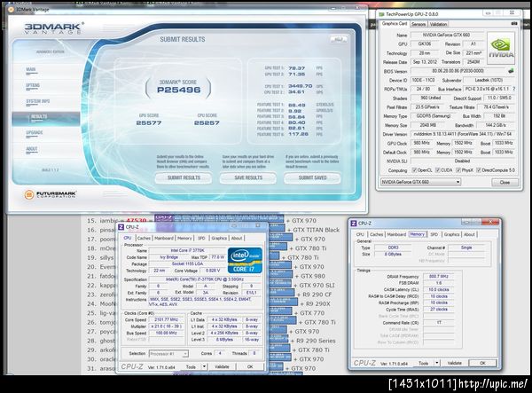Open the Tools dropdown arrow in the CPU-Z window showing DRAM timings
The height and width of the screenshot is (393, 532).
tap(437, 363)
